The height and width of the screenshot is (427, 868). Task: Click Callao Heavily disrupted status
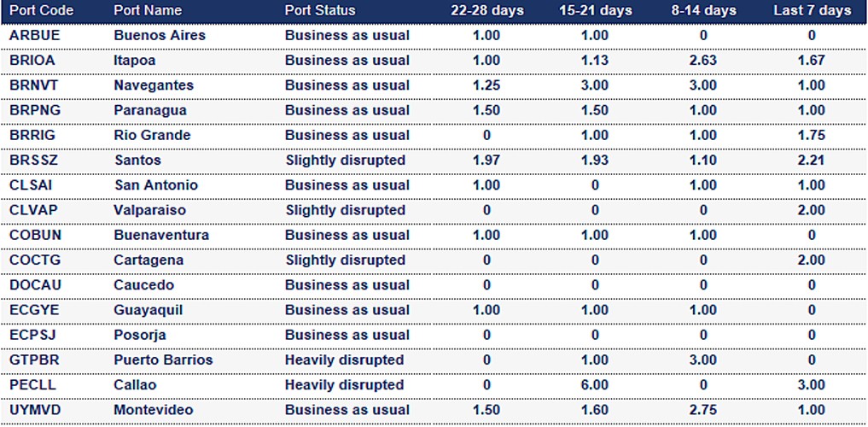pos(344,385)
